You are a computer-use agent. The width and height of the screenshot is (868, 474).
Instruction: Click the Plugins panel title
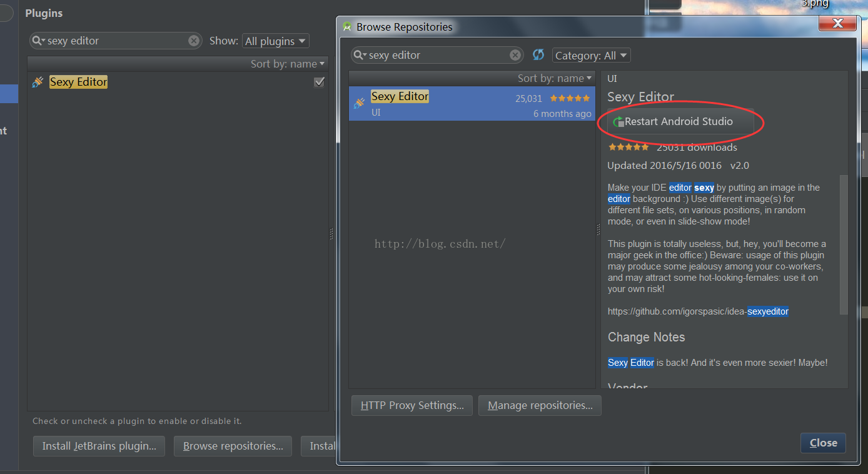tap(44, 13)
